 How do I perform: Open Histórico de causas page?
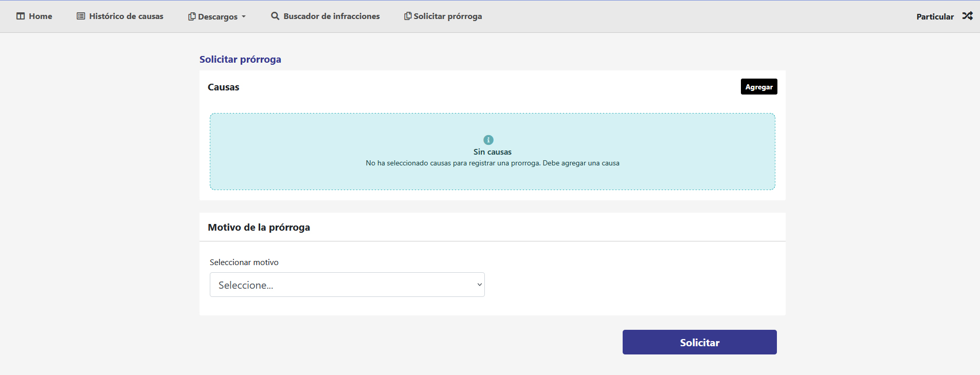pyautogui.click(x=126, y=16)
